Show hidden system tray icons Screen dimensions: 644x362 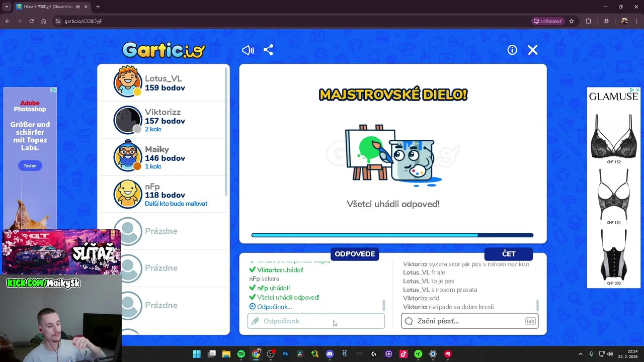(580, 354)
